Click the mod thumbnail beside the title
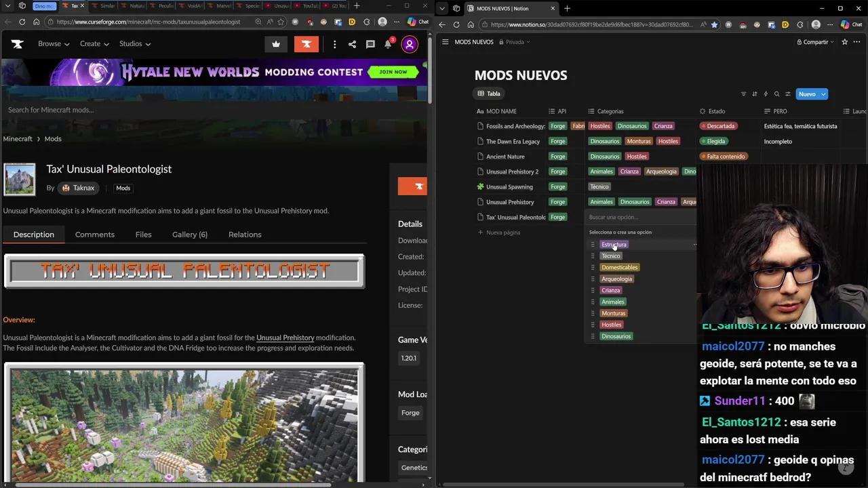Screen dimensions: 868x488 pos(20,179)
